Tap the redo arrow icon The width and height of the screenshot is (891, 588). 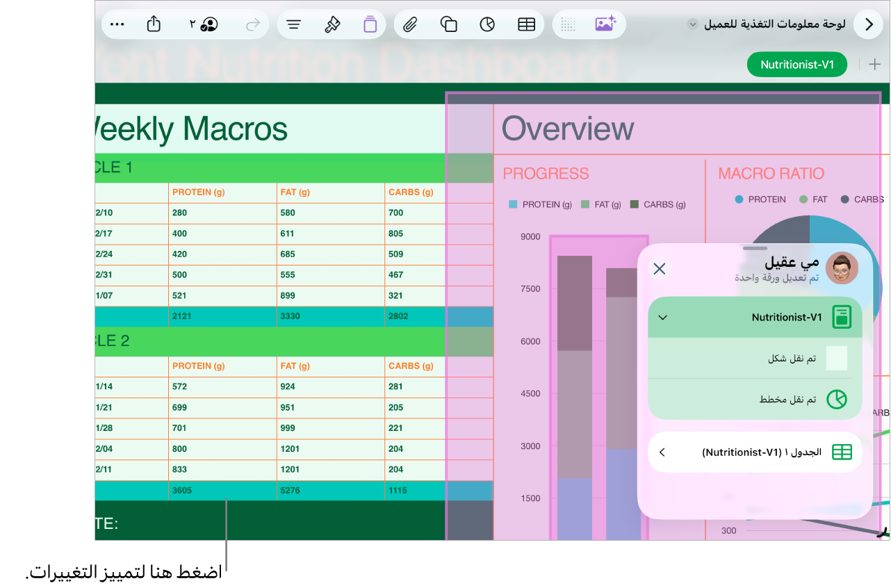pos(253,24)
